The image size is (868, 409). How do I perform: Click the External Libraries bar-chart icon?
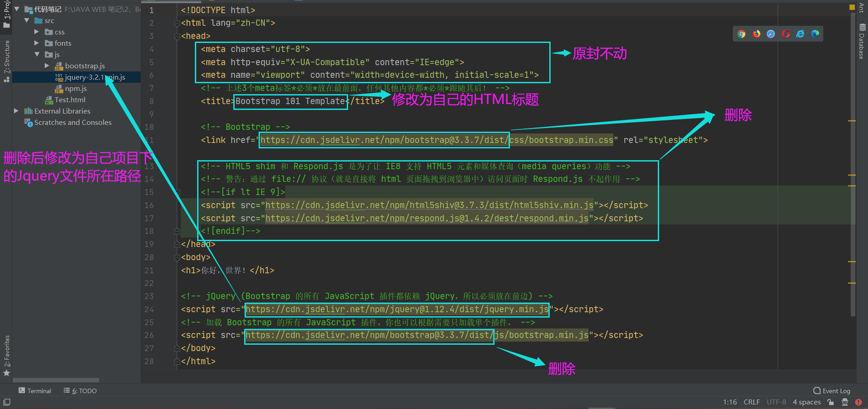[x=28, y=111]
